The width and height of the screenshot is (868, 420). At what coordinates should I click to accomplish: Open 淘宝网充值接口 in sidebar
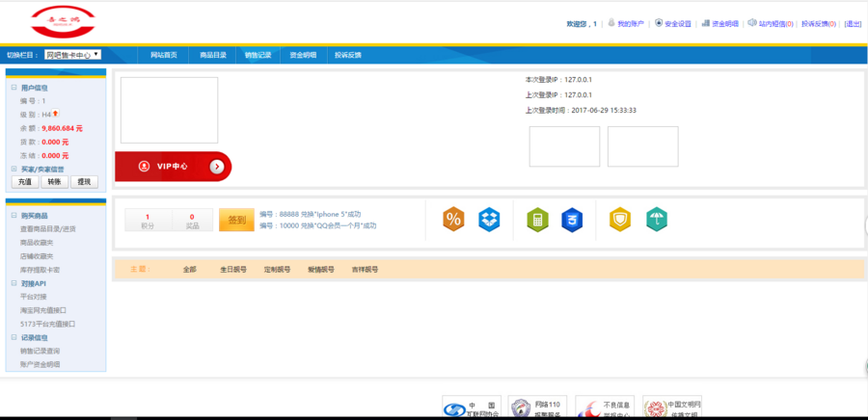(43, 310)
